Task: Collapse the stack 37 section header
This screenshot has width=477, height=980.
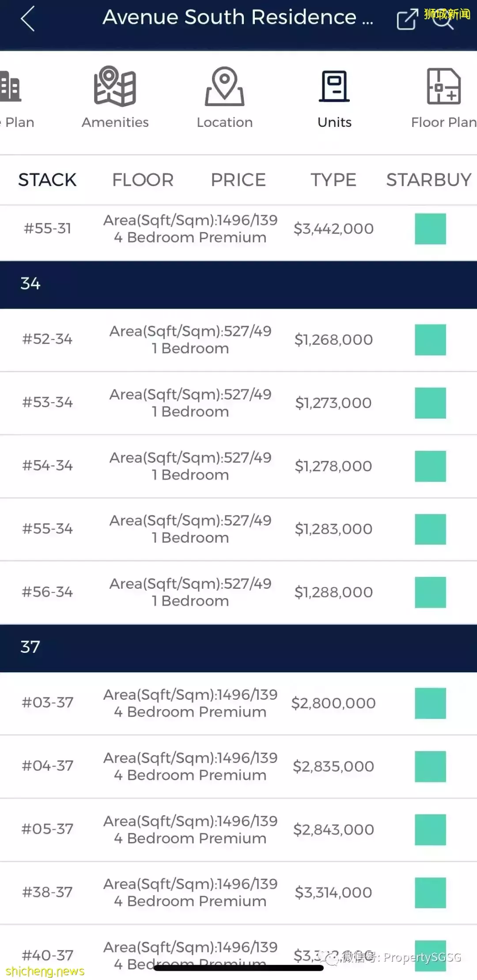Action: click(x=238, y=648)
